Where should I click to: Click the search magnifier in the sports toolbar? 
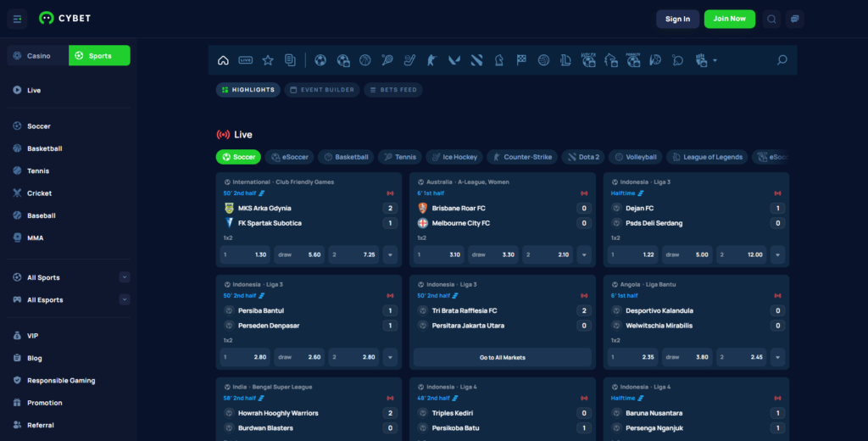coord(782,60)
